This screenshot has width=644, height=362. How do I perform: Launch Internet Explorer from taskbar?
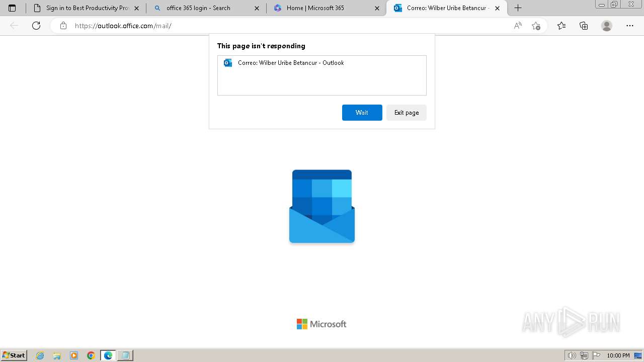(x=40, y=355)
